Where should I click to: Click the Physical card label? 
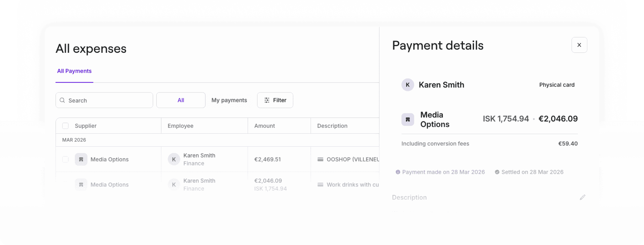pyautogui.click(x=557, y=85)
